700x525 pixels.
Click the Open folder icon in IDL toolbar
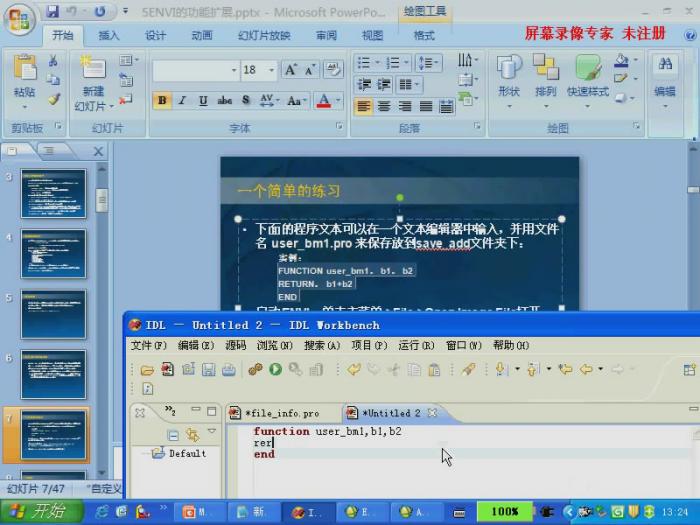(147, 370)
